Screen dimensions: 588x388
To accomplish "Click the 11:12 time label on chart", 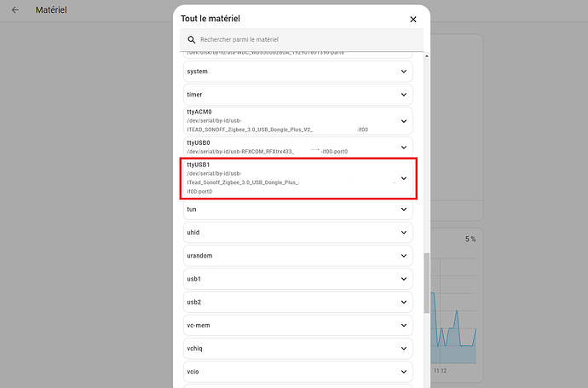I will coord(440,371).
